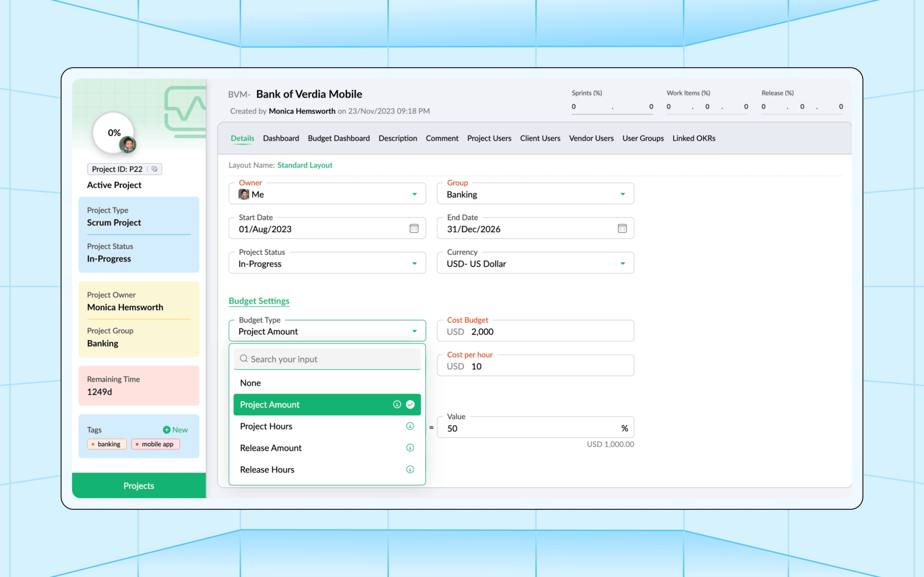Viewport: 924px width, 577px height.
Task: Click the info icon beside Release Amount
Action: click(x=410, y=448)
